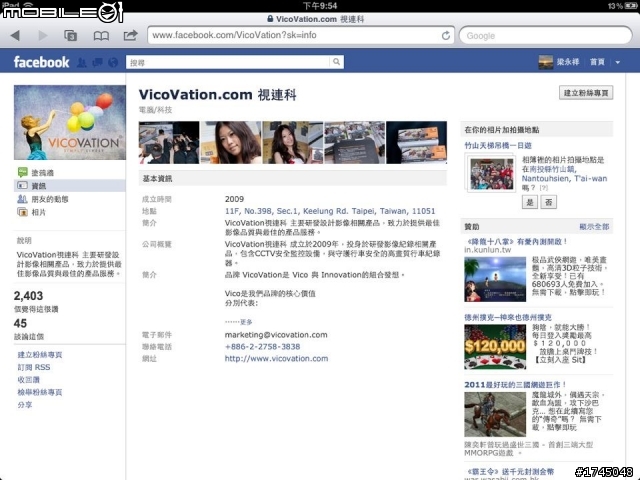The image size is (640, 480).
Task: Click the 建立粉絲專頁 link in left sidebar
Action: click(x=40, y=355)
